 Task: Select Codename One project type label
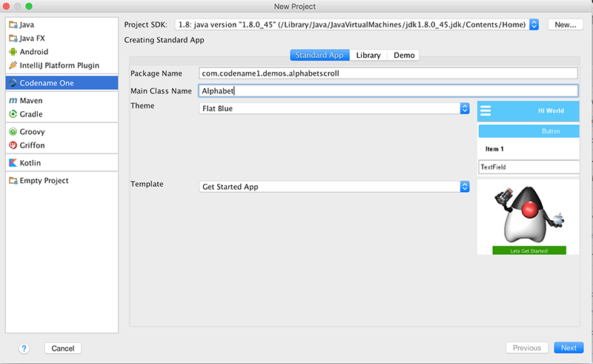[47, 83]
